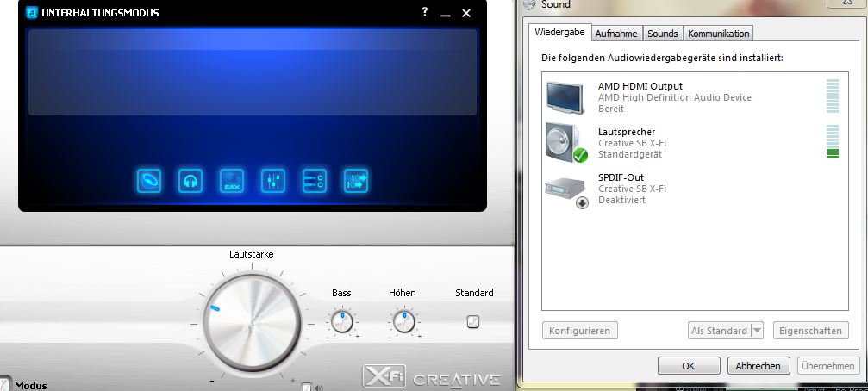Click the Lautstärke label
This screenshot has height=391, width=868.
tap(252, 254)
